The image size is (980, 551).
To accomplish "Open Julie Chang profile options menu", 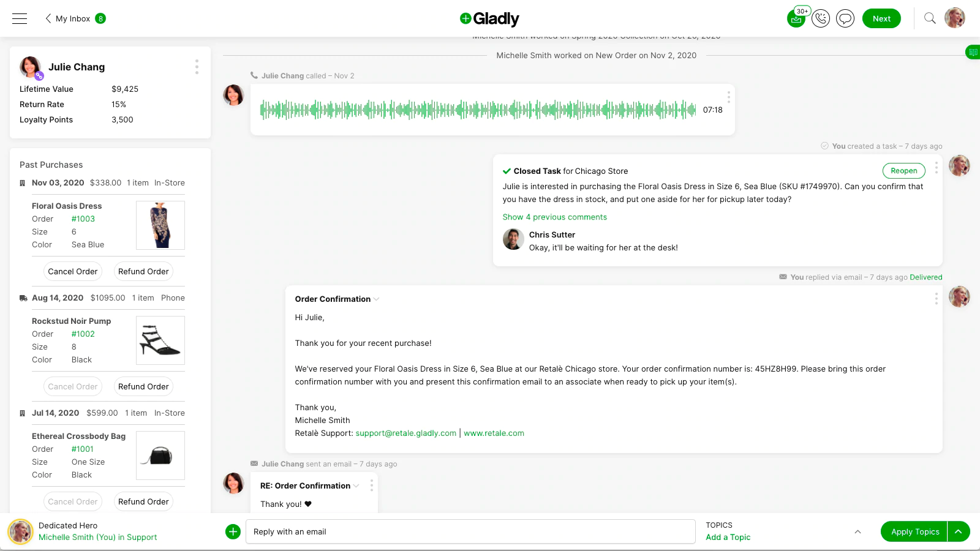I will pos(197,67).
